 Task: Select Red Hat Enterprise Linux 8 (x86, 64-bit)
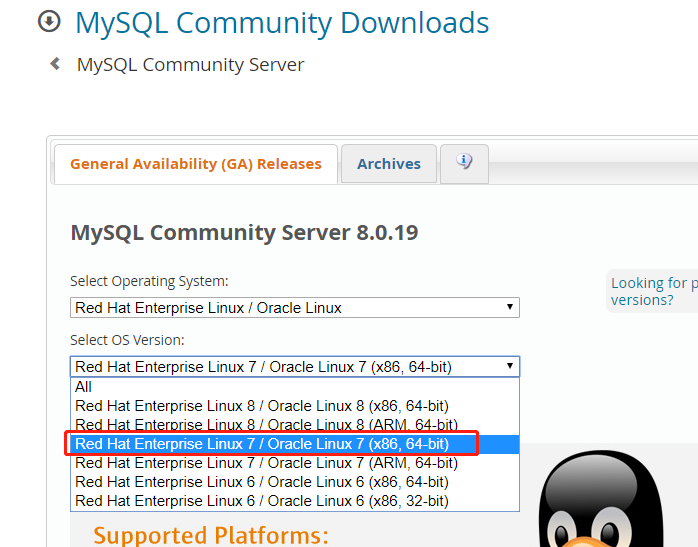coord(295,406)
